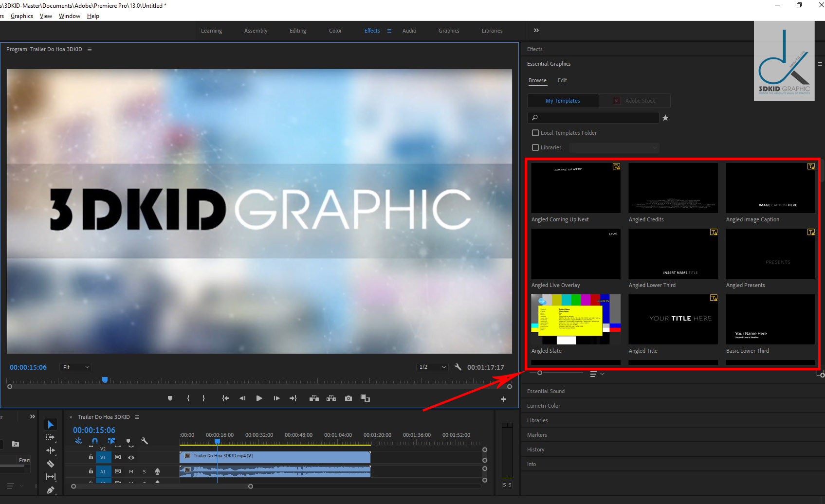825x504 pixels.
Task: Open the Window menu
Action: click(69, 16)
